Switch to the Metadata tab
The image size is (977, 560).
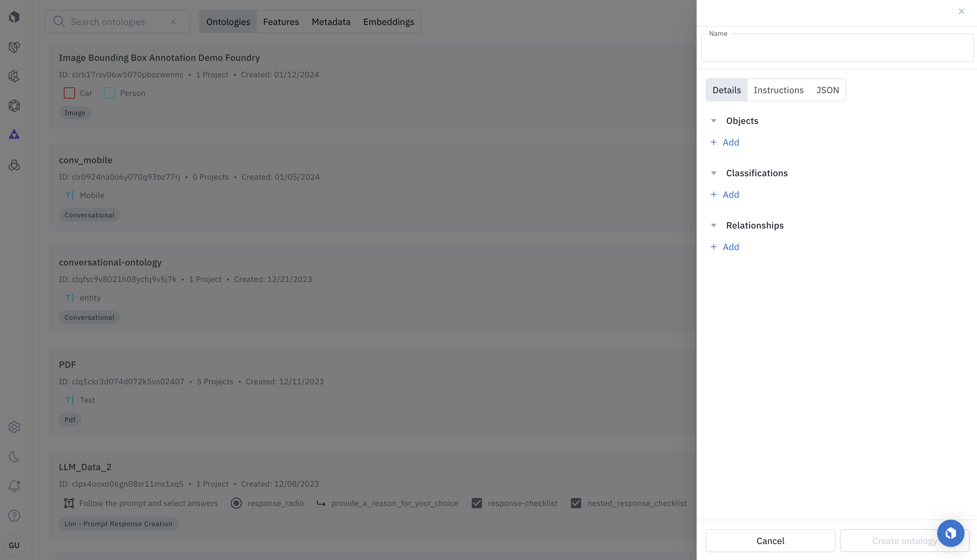331,22
